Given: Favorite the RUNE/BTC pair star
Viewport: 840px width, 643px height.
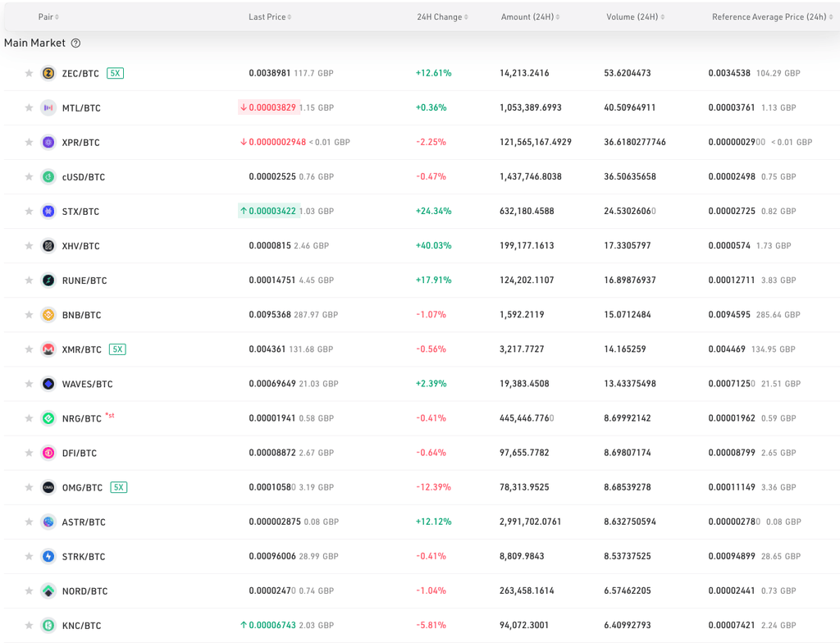Looking at the screenshot, I should [29, 280].
